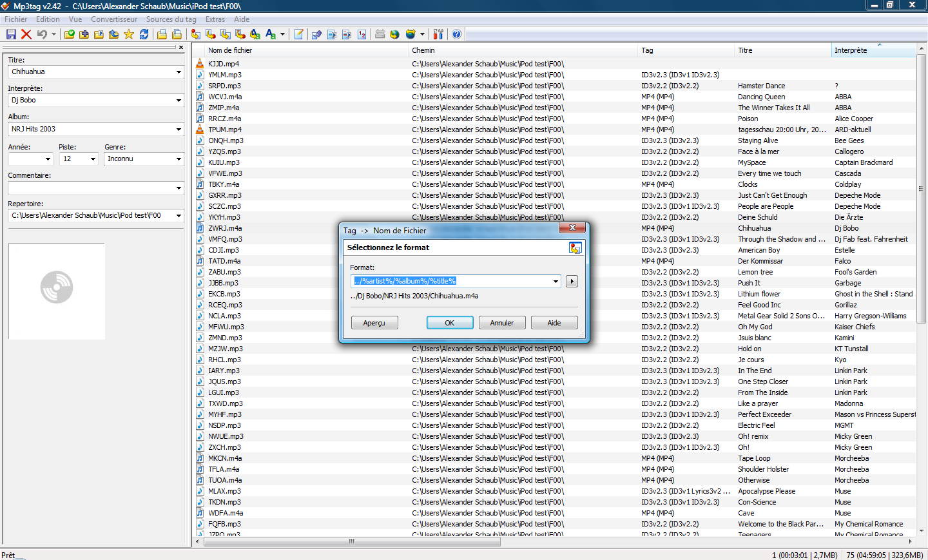This screenshot has width=928, height=560.
Task: Click the red X remove tag icon
Action: (26, 34)
